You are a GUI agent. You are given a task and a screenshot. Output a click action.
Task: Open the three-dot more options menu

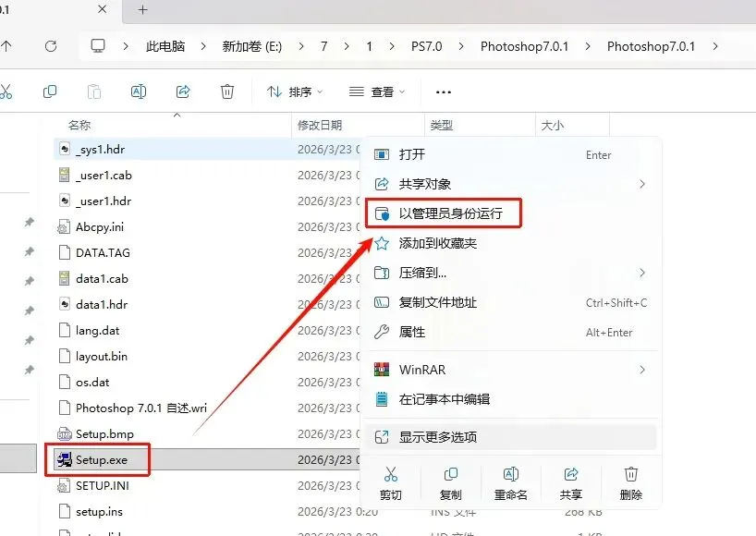[443, 92]
